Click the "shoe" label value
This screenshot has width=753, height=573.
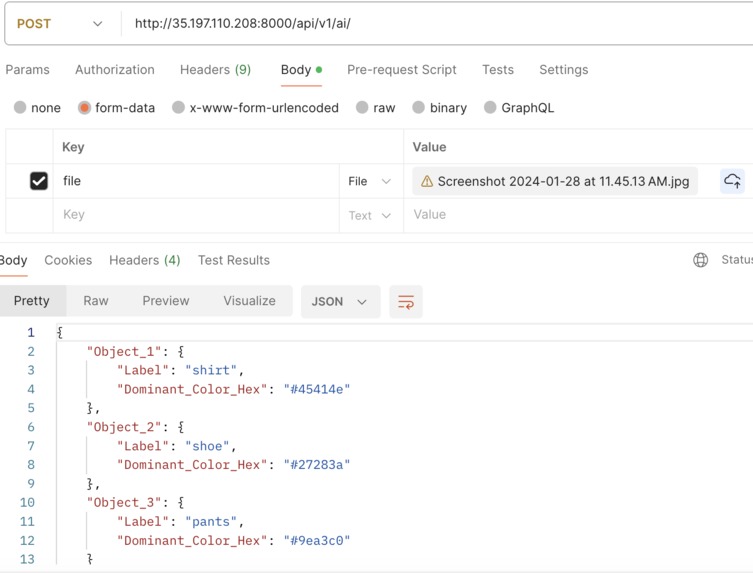207,446
